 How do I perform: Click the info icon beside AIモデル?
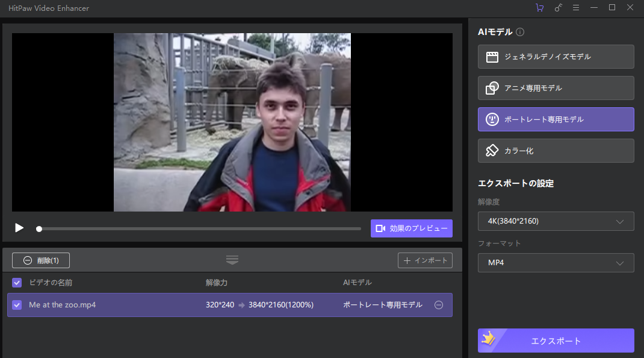[x=520, y=32]
